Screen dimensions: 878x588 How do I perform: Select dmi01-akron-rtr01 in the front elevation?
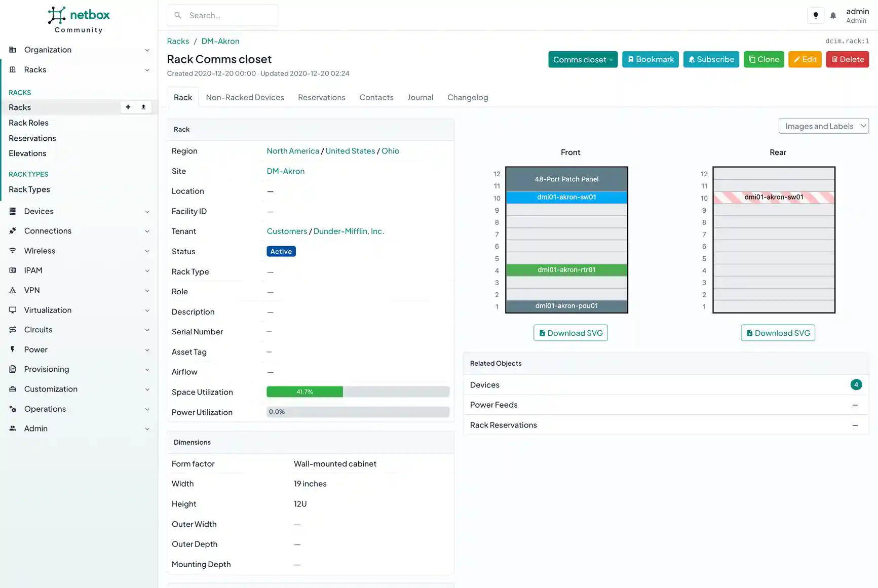[x=566, y=270]
